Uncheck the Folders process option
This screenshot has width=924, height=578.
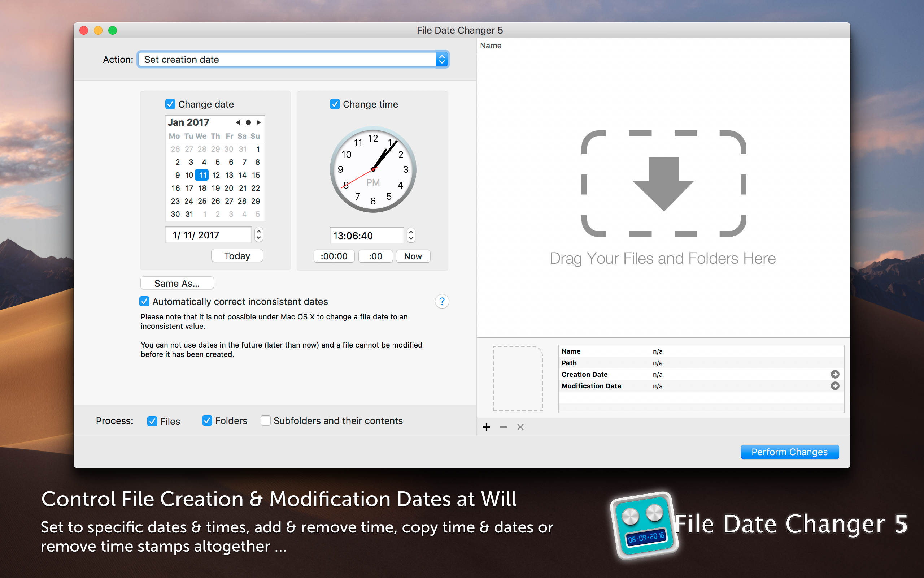pos(207,420)
